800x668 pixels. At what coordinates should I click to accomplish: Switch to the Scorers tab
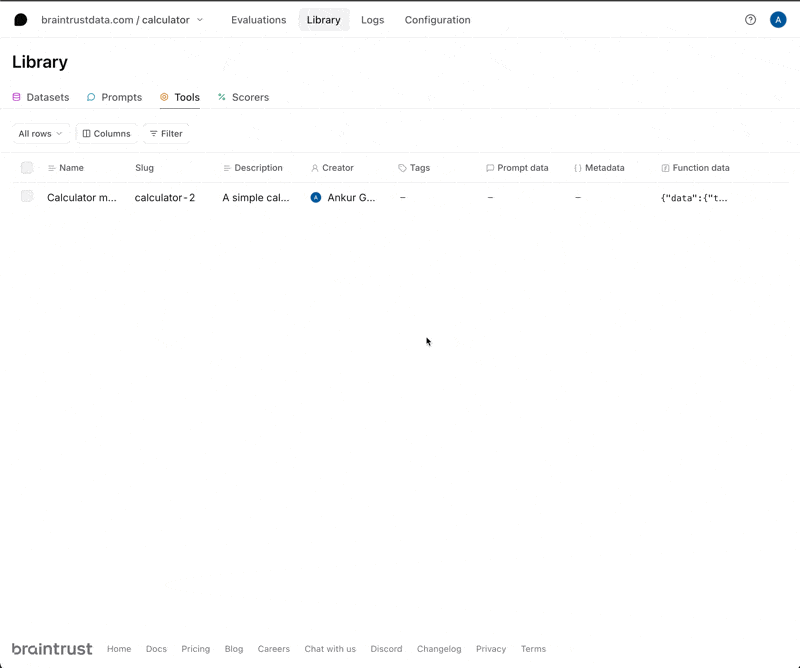[x=243, y=97]
